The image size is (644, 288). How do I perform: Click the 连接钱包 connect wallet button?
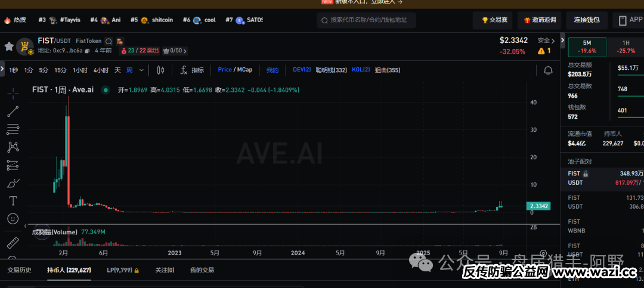587,20
